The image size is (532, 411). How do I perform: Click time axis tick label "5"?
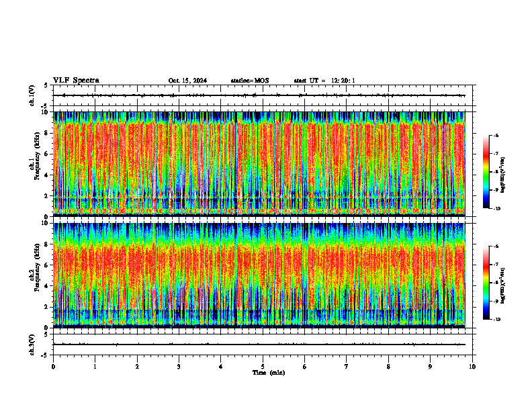[x=263, y=367]
